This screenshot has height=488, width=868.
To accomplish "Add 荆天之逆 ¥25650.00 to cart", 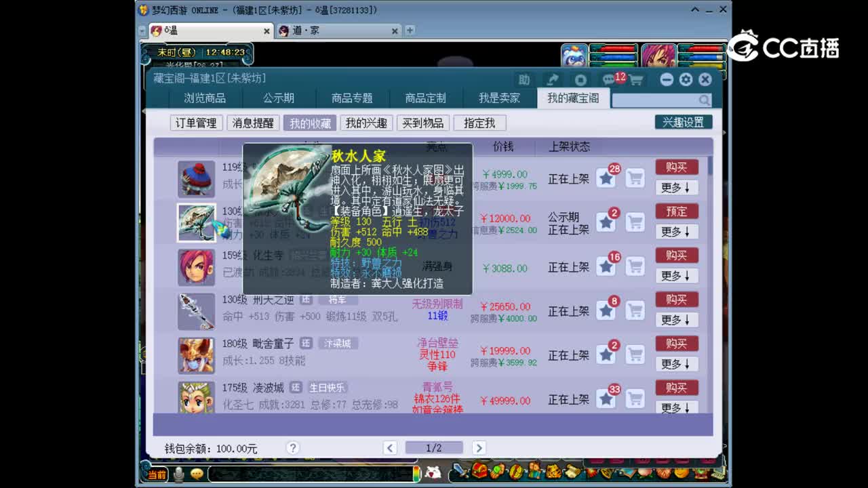I will pos(635,310).
